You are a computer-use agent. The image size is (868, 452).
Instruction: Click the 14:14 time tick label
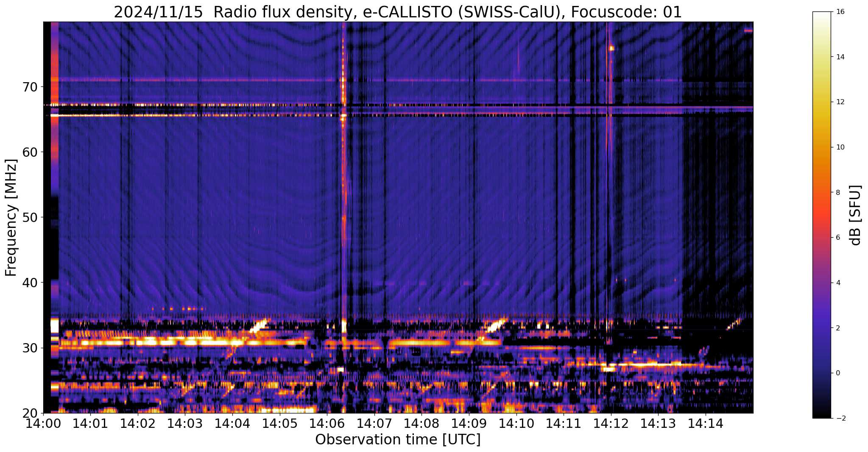coord(706,423)
